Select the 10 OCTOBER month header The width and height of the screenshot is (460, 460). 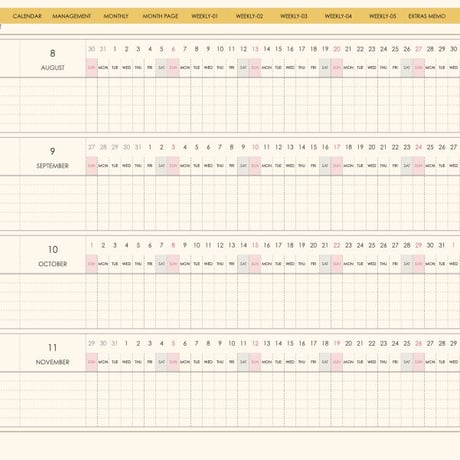point(52,256)
